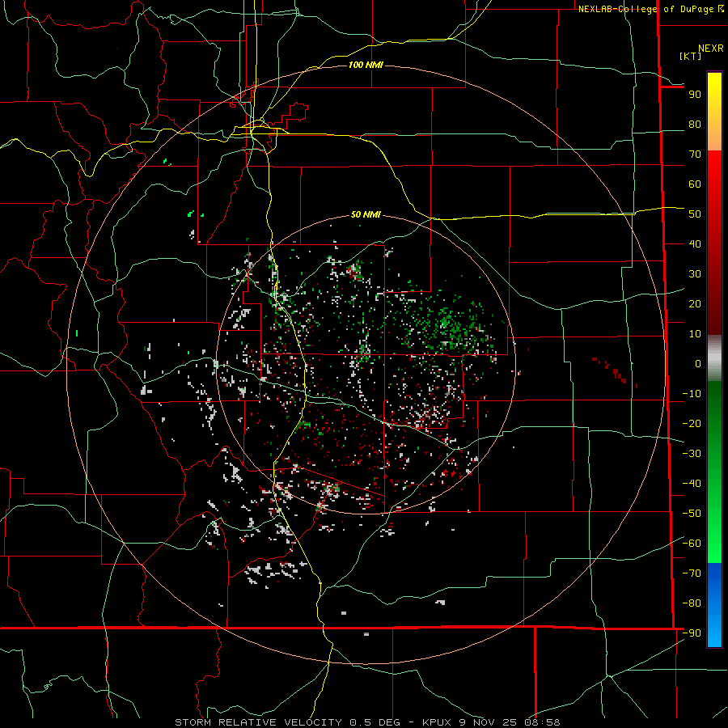Click the 90 value on the velocity scale
728x728 pixels.
point(695,95)
